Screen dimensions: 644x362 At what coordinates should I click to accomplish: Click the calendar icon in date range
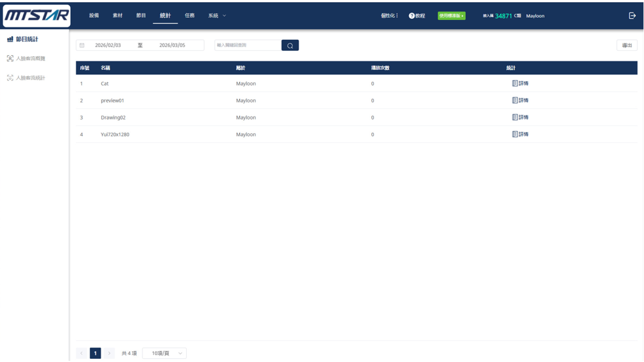[x=82, y=46]
